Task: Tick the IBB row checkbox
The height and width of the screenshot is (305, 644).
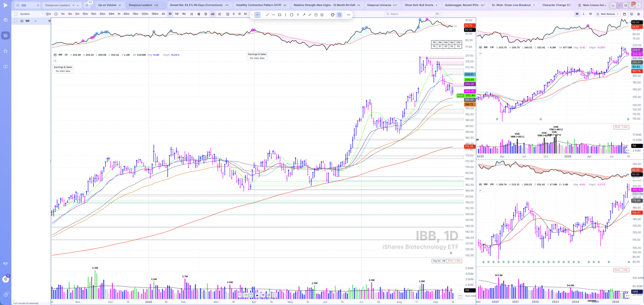Action: tap(16, 21)
